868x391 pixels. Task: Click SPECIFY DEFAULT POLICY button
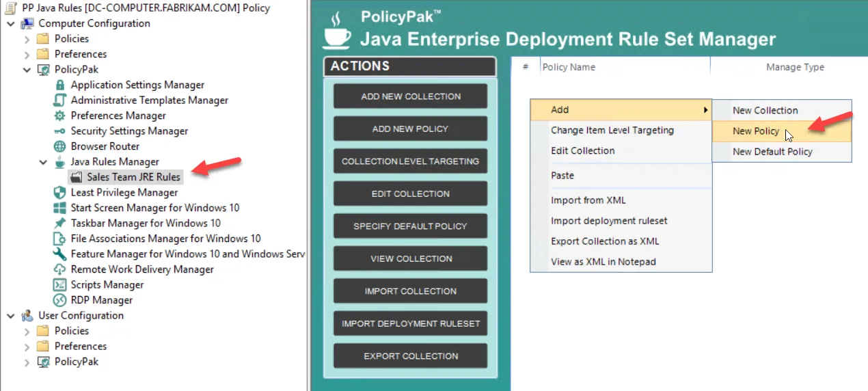click(410, 226)
